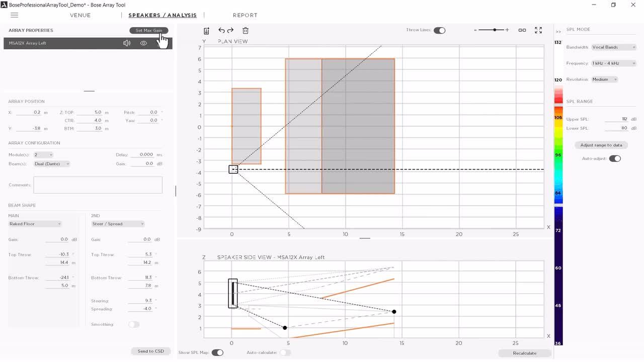Click Main Bottom Throw angle field

click(57, 278)
